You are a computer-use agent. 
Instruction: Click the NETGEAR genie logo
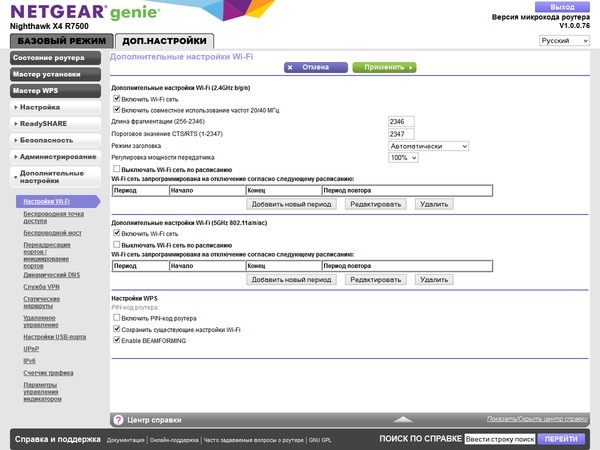pos(85,12)
